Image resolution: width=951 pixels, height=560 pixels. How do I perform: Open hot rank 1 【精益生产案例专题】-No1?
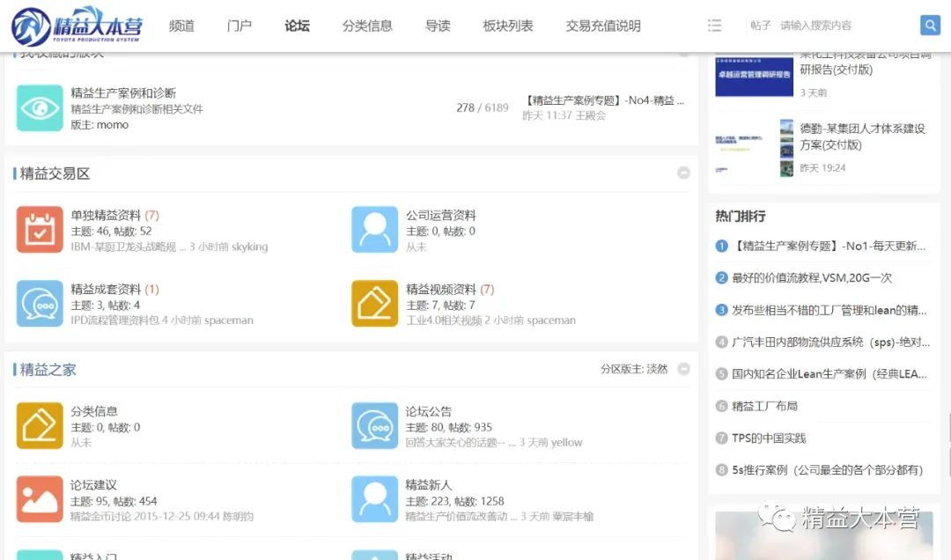coord(829,246)
